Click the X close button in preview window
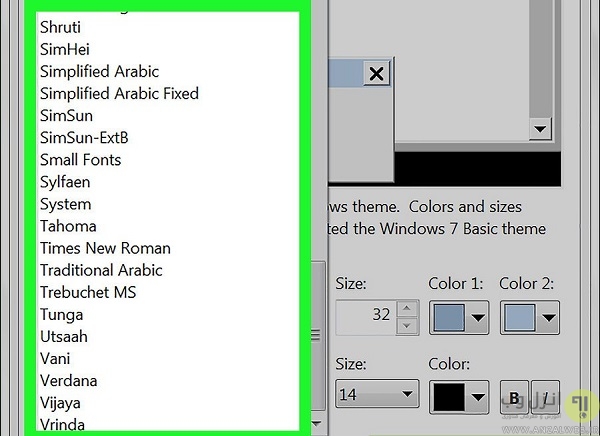600x436 pixels. (x=377, y=73)
